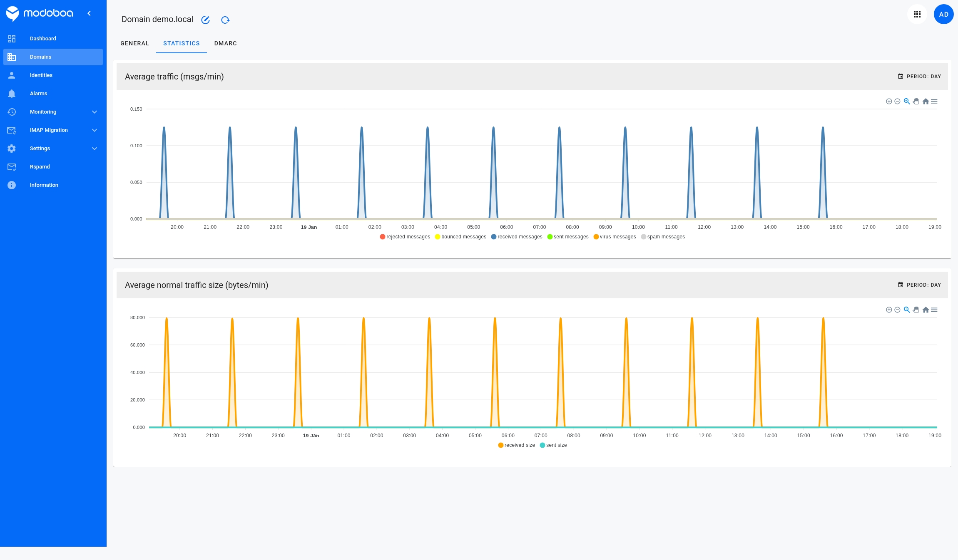Open Period: Day selector for traffic chart
The height and width of the screenshot is (560, 958).
coord(919,77)
